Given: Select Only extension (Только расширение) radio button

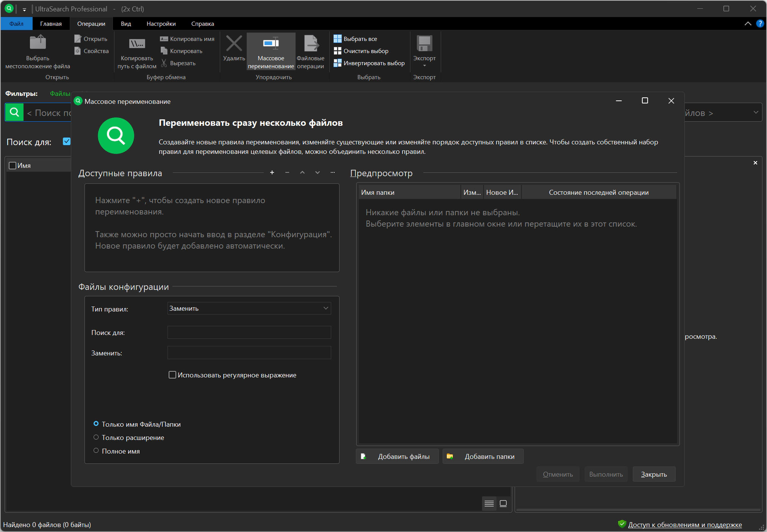Looking at the screenshot, I should coord(96,437).
